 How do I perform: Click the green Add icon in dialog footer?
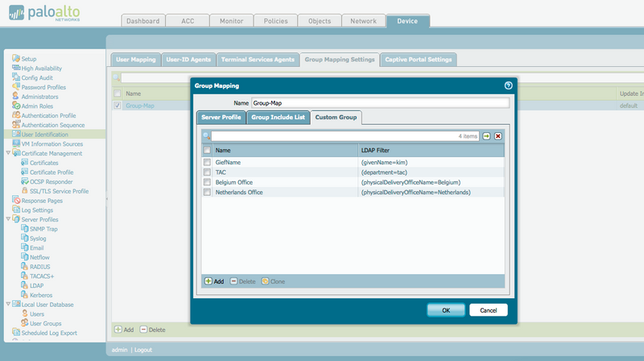pos(208,281)
